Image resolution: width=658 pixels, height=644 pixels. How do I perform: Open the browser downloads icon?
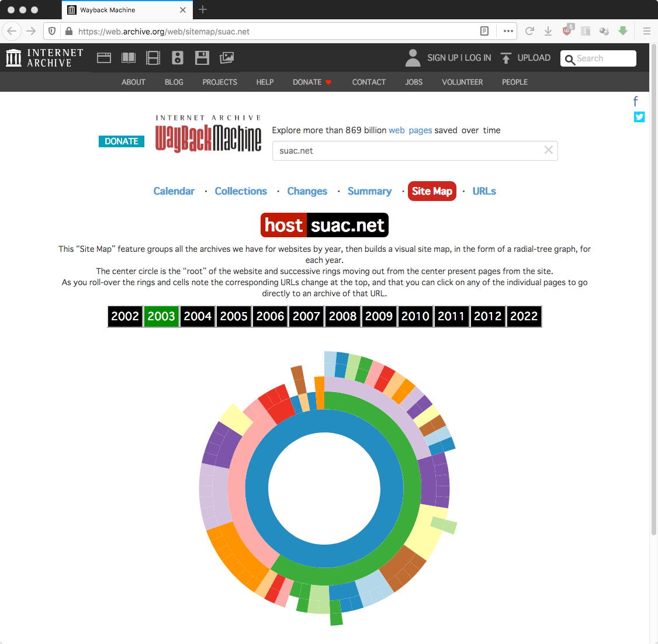tap(548, 31)
